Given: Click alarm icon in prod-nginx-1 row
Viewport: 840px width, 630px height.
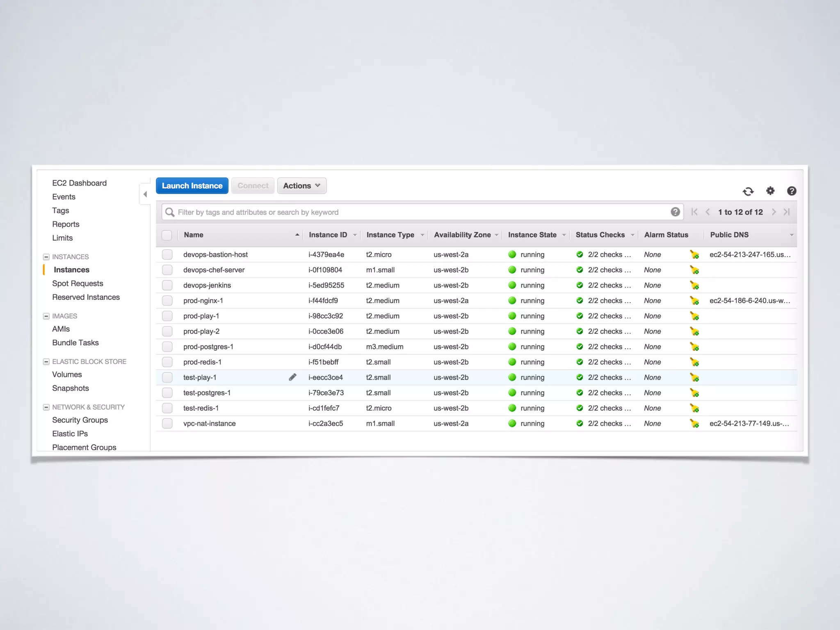Looking at the screenshot, I should point(694,301).
